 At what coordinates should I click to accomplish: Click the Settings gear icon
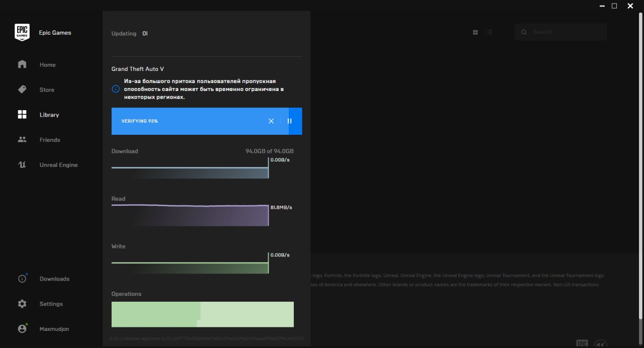pyautogui.click(x=22, y=304)
